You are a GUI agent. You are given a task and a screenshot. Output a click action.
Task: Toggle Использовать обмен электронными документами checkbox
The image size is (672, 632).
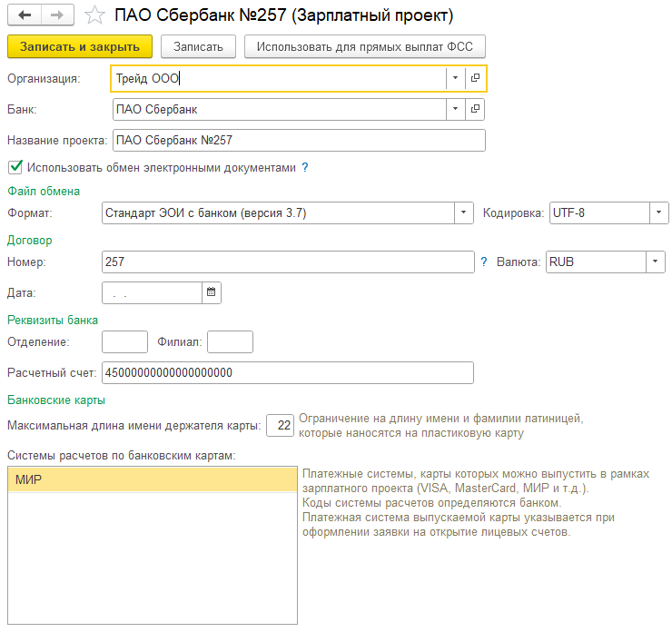pos(15,167)
